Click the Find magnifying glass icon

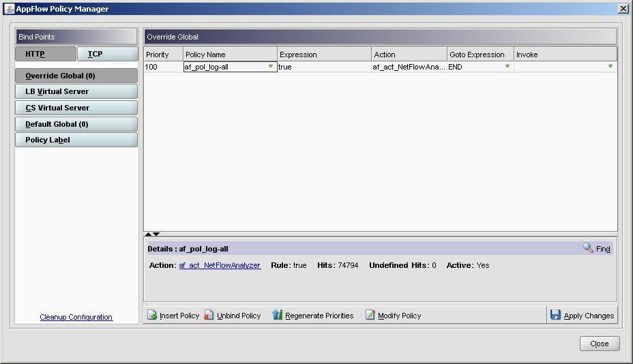tap(588, 247)
